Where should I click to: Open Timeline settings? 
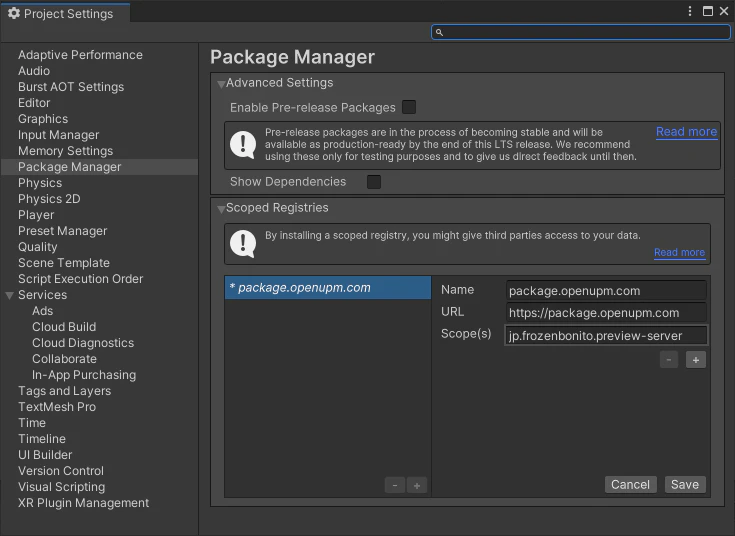click(x=42, y=438)
